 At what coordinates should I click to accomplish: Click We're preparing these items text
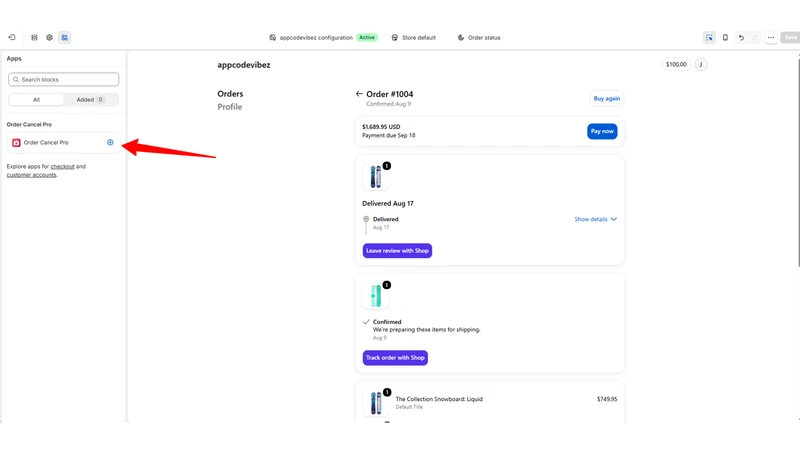point(427,330)
